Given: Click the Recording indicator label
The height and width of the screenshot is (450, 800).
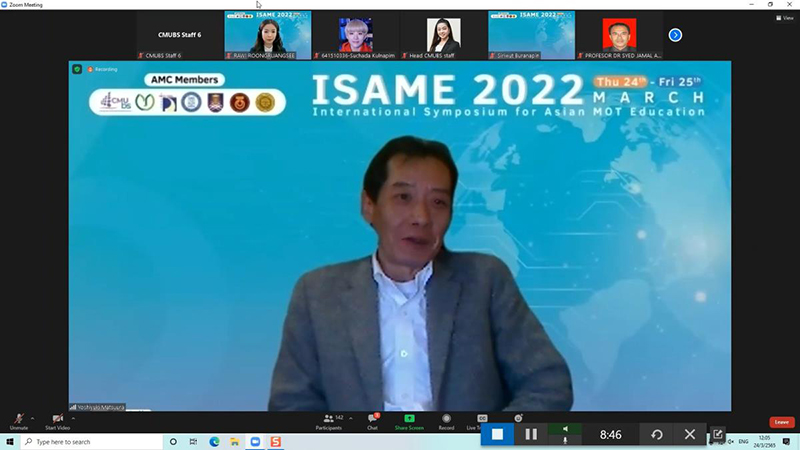Looking at the screenshot, I should pos(103,69).
